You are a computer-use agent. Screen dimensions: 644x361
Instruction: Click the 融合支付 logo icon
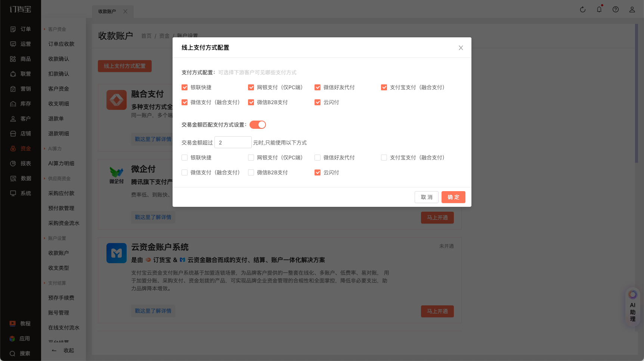coord(117,100)
